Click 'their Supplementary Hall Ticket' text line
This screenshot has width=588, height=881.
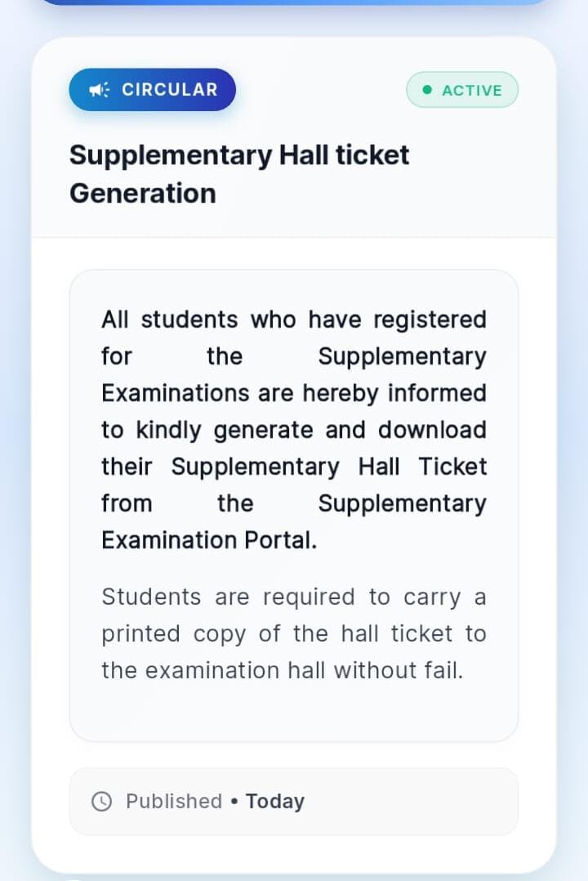pyautogui.click(x=294, y=467)
